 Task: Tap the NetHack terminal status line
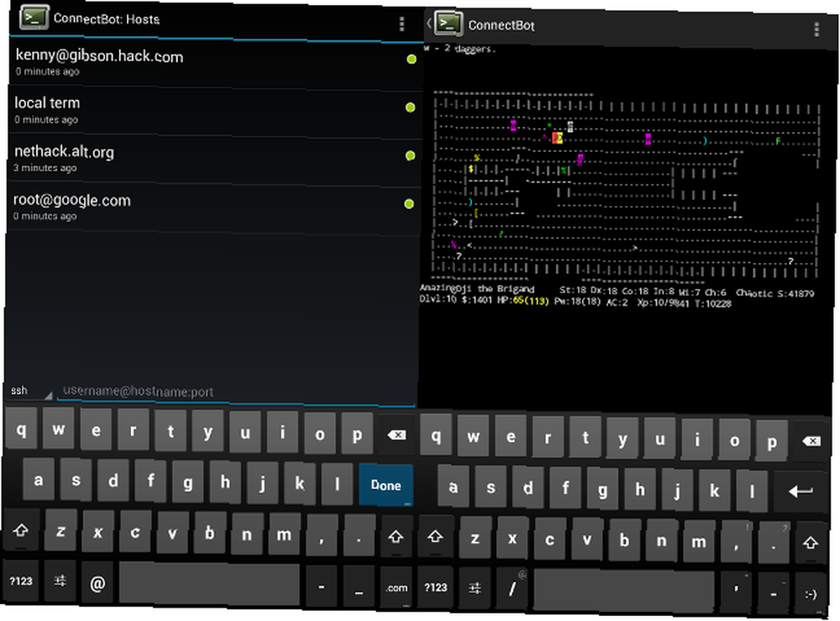(616, 296)
